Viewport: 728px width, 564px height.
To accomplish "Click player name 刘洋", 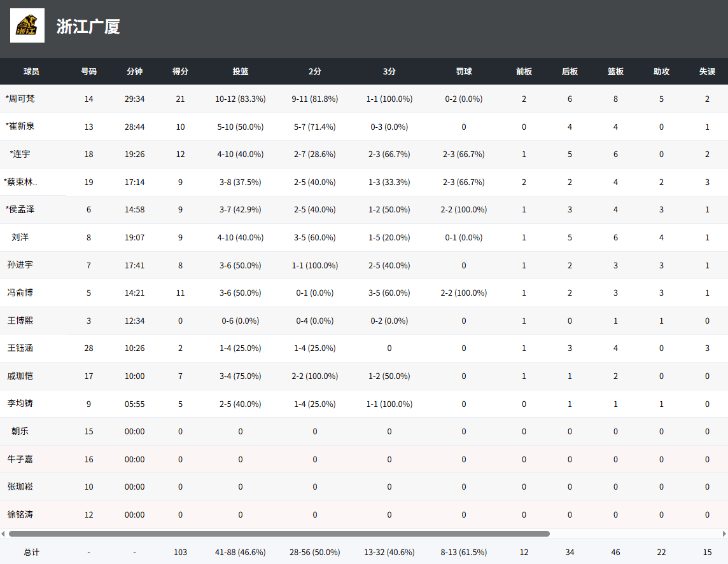I will pos(20,237).
